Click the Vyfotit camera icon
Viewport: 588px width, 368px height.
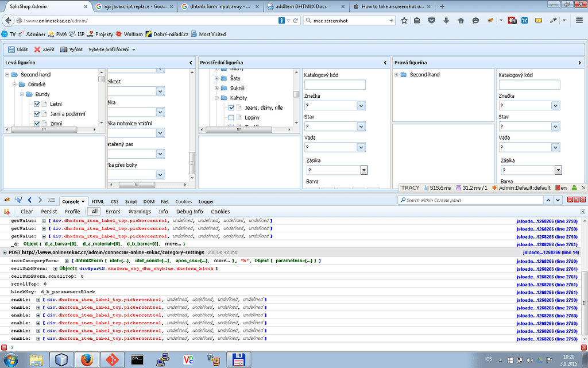[63, 49]
